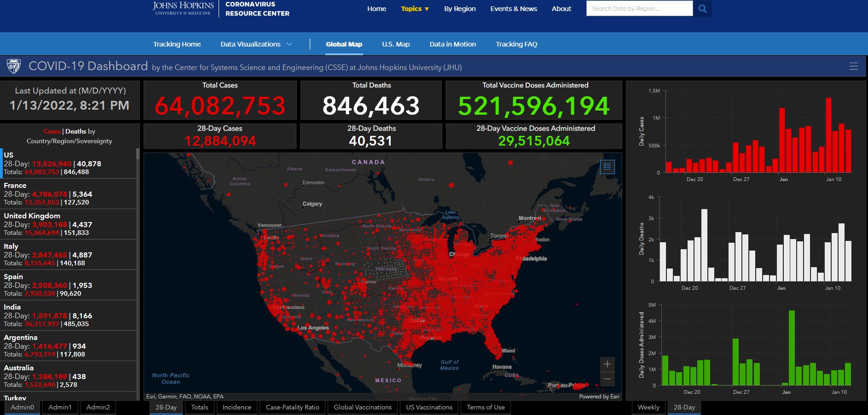868x415 pixels.
Task: Select France in the country list
Action: 69,193
